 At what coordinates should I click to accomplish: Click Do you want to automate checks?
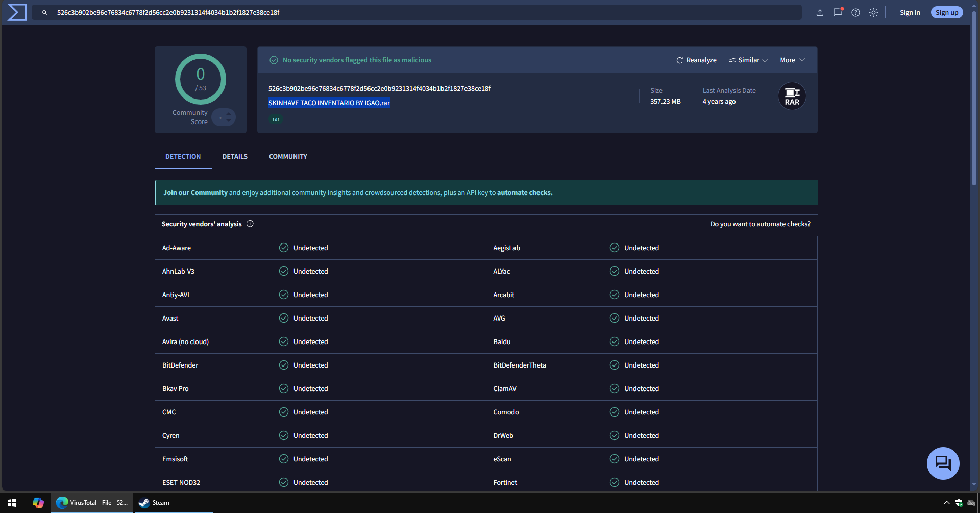(760, 224)
